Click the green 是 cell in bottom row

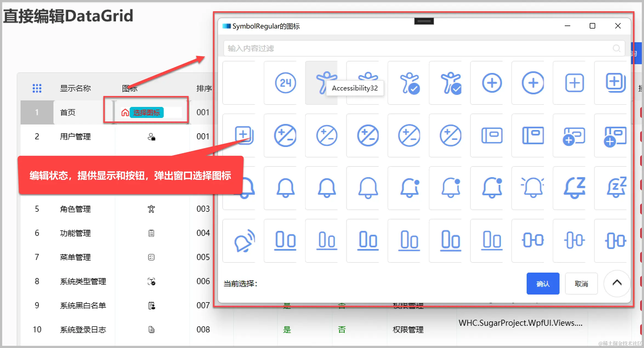287,329
